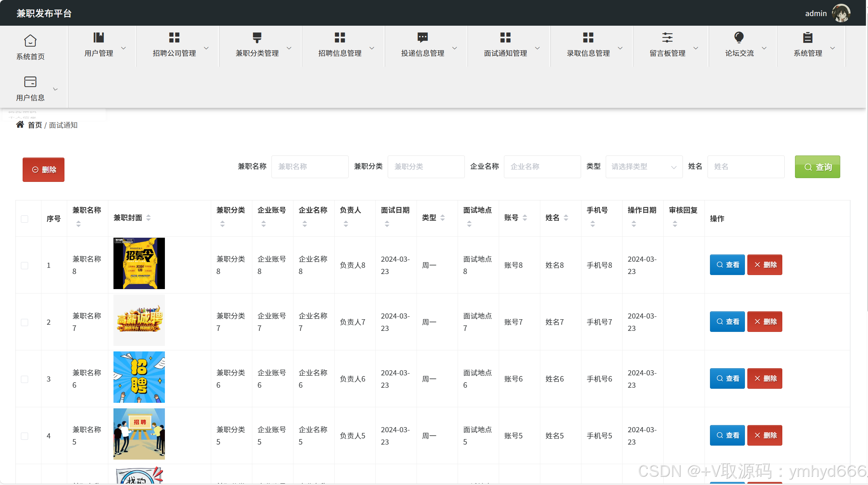Image resolution: width=868 pixels, height=485 pixels.
Task: Open the 请选择类型 dropdown
Action: 644,167
